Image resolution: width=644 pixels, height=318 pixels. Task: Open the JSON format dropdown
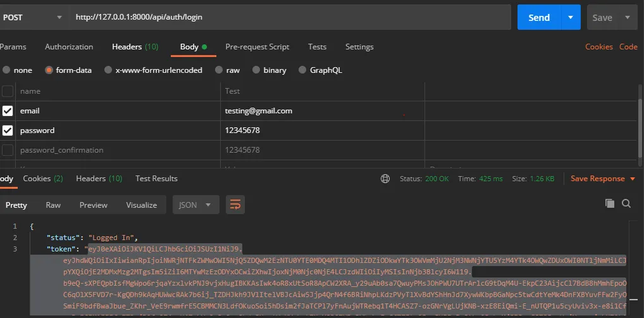pos(196,205)
